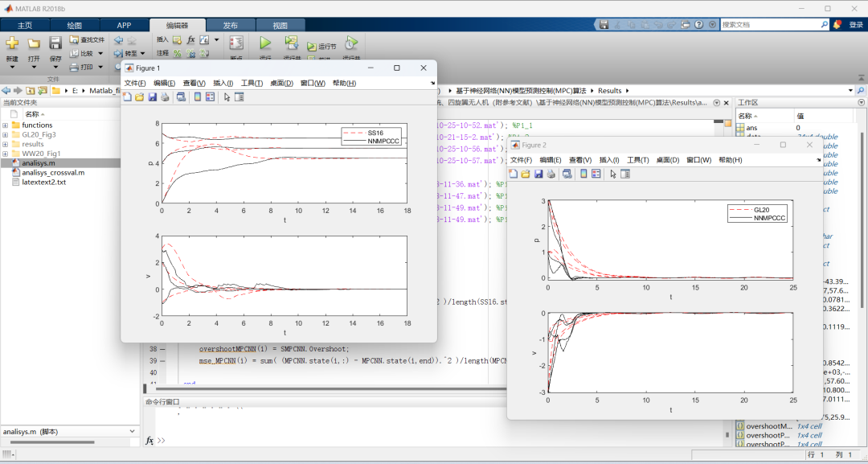
Task: Select latextext2.txt in the file list
Action: point(43,182)
